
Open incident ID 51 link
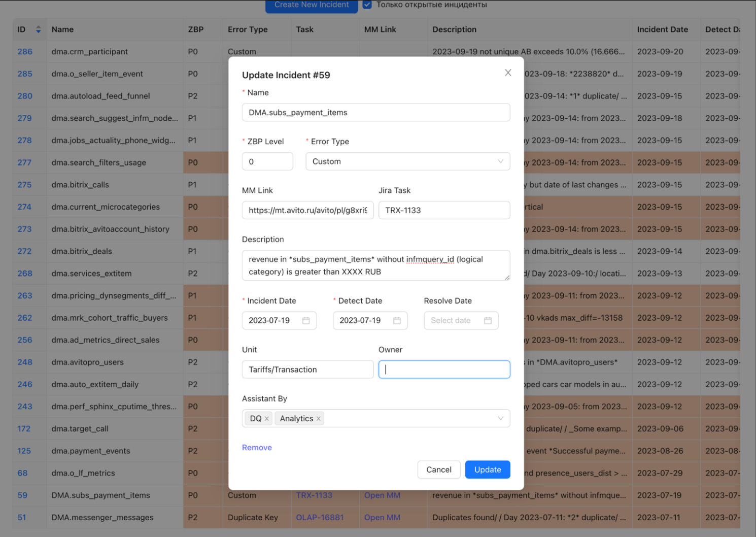pos(22,518)
